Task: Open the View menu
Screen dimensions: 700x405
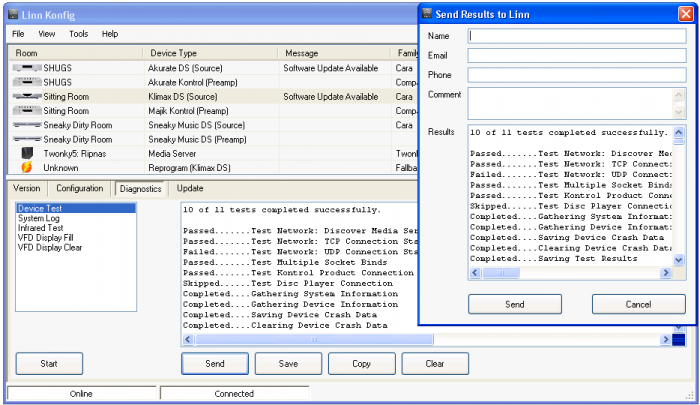Action: (x=46, y=34)
